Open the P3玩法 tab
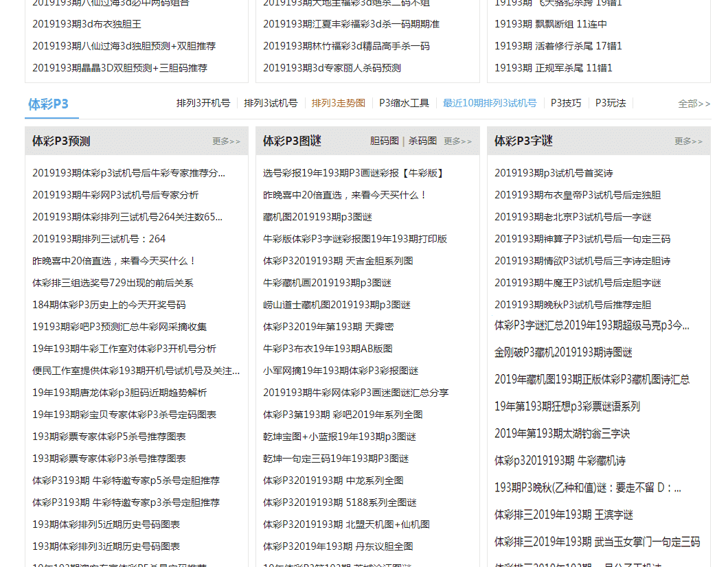This screenshot has height=567, width=728. click(611, 103)
